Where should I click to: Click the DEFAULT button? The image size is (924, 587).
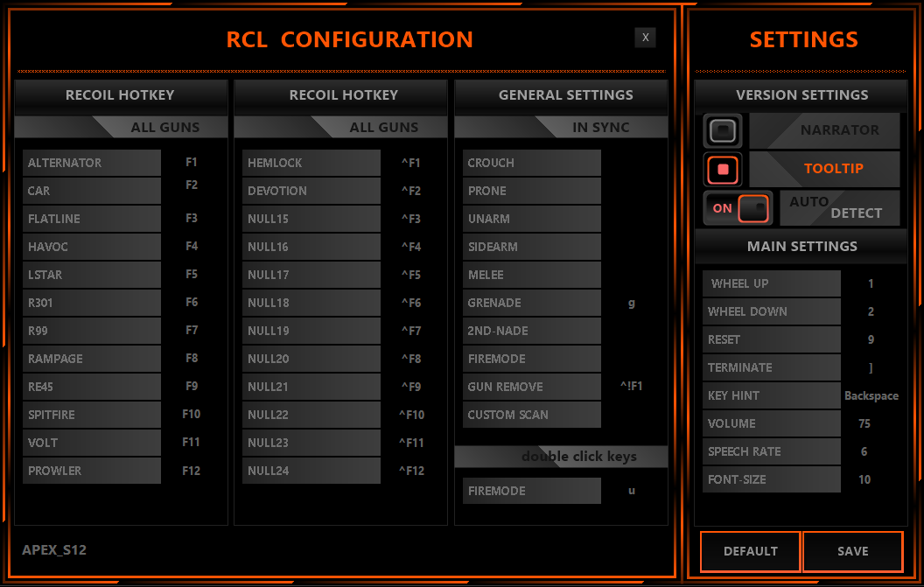click(x=750, y=551)
